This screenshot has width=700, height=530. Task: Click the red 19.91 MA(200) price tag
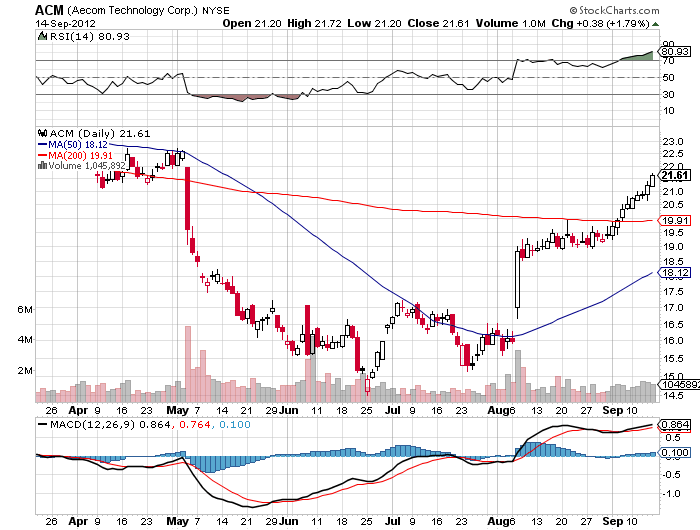(675, 220)
